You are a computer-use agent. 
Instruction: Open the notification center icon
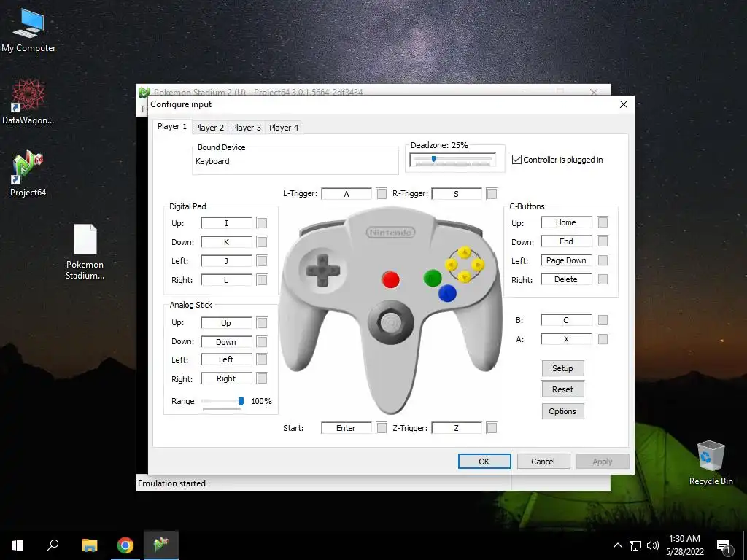point(724,547)
